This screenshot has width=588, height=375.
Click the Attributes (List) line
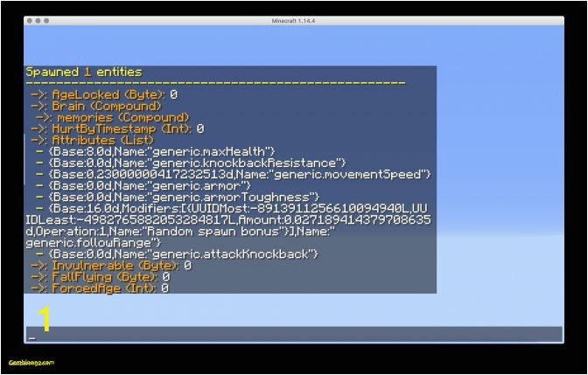coord(92,140)
